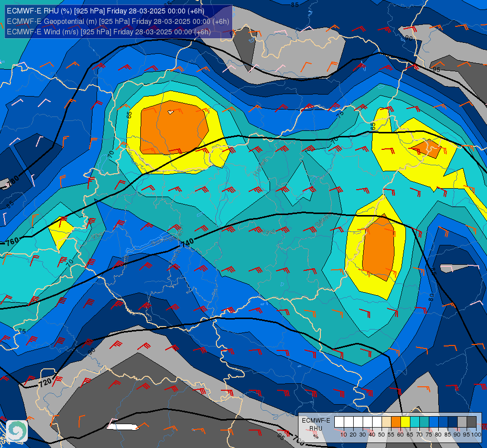
Task: Pick the bright blue 75-80 legend swatch
Action: (x=434, y=422)
